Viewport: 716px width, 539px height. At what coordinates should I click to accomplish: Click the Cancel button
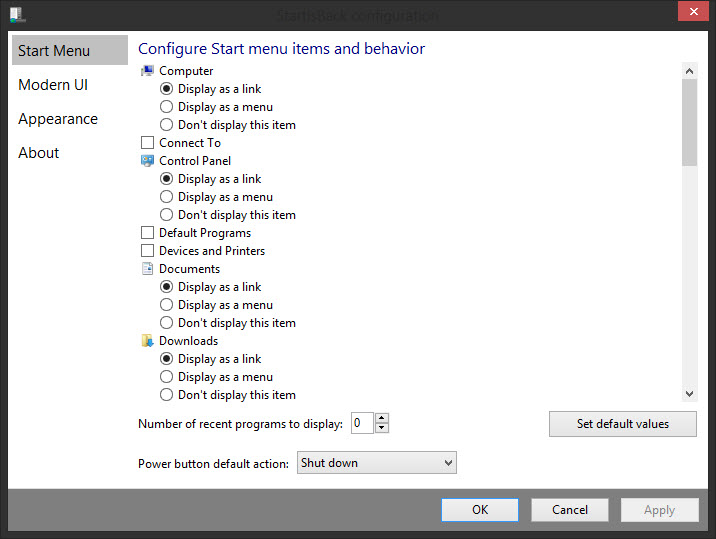[570, 510]
